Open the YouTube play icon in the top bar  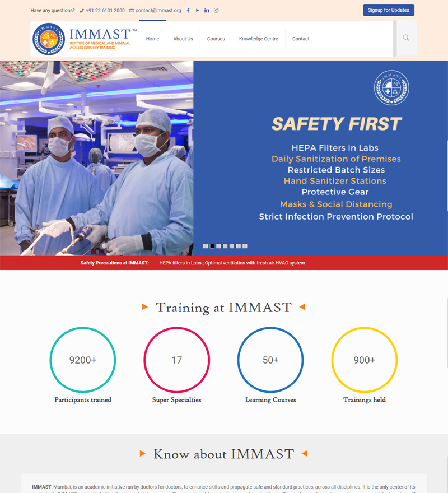coord(197,11)
